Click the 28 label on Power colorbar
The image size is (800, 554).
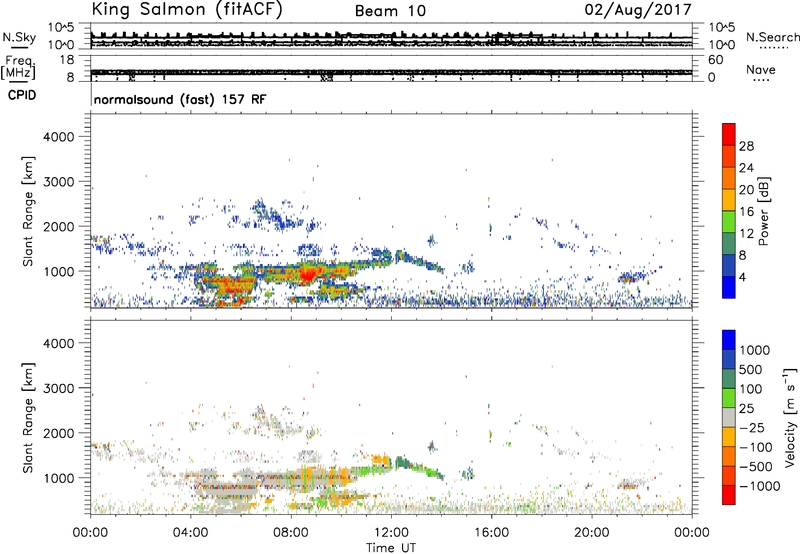pos(746,146)
